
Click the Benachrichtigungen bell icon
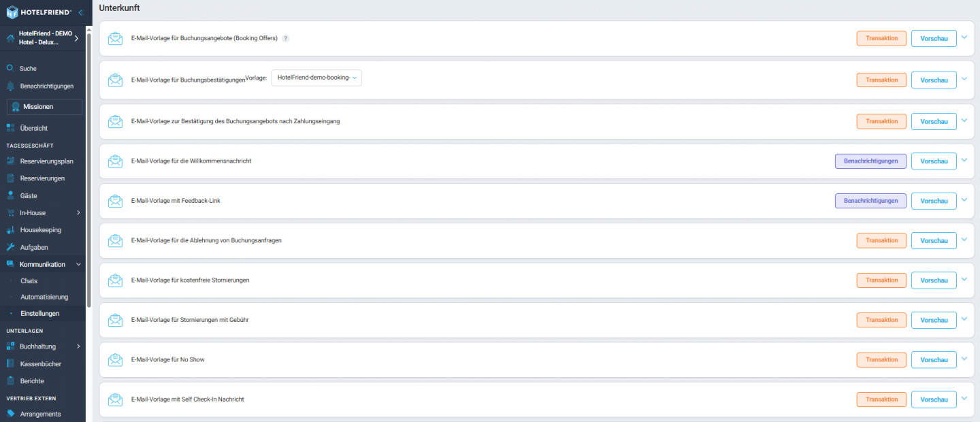coord(10,86)
